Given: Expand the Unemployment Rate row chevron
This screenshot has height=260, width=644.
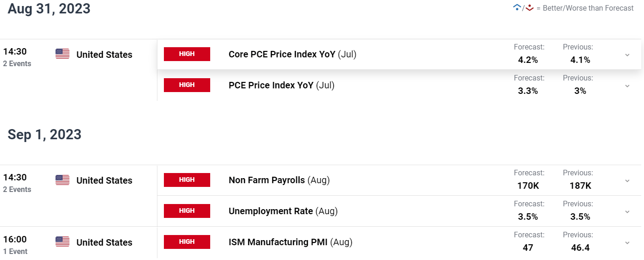Looking at the screenshot, I should (x=627, y=211).
